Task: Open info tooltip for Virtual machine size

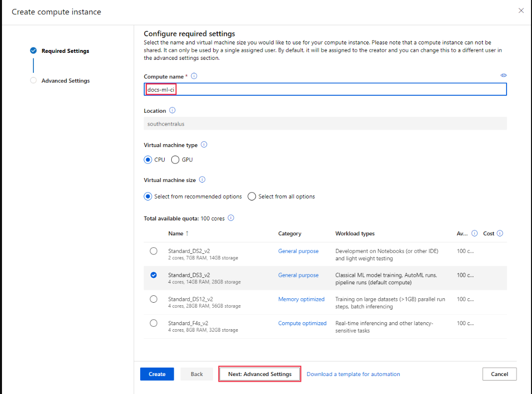Action: [x=202, y=180]
